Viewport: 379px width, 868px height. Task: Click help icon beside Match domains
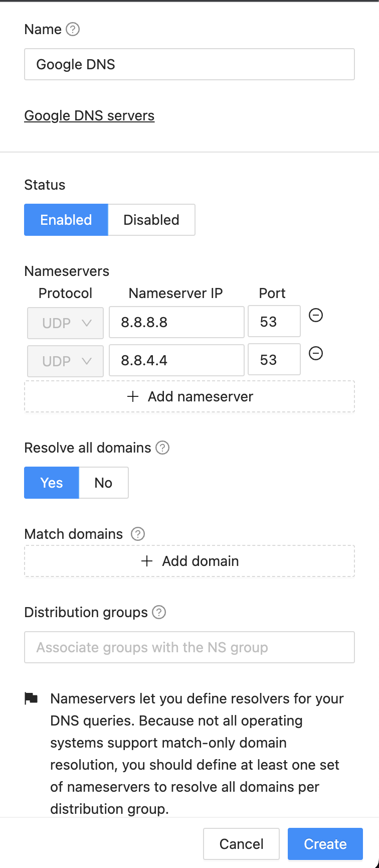click(x=138, y=534)
